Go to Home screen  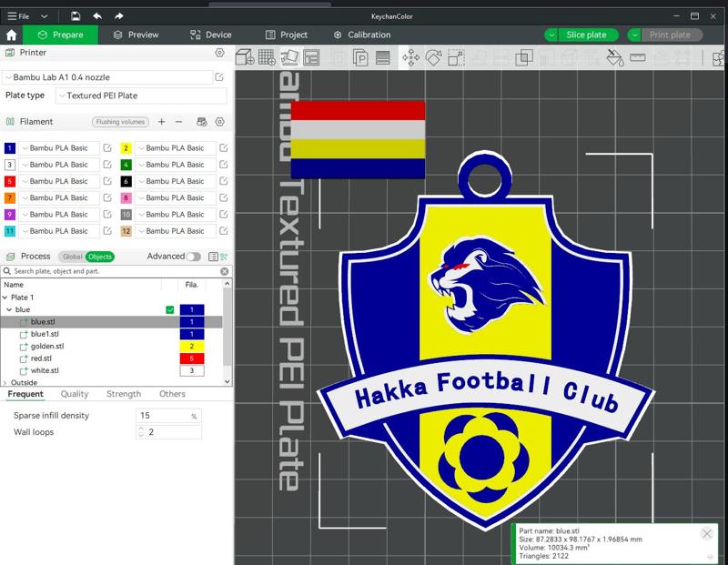11,35
